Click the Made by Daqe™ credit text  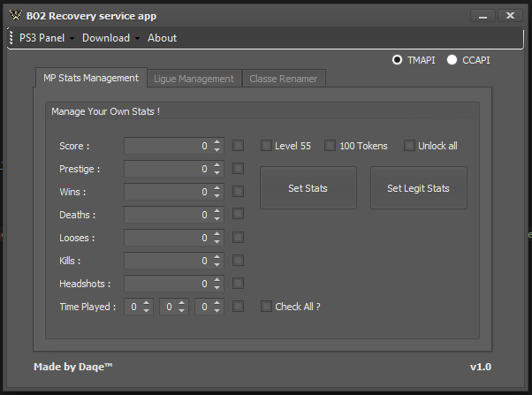pos(73,367)
